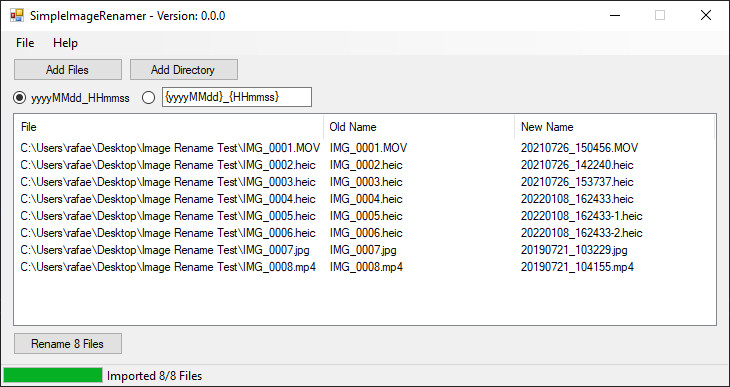Click the Rename 8 Files button
Screen dimensions: 730x387
[x=68, y=344]
